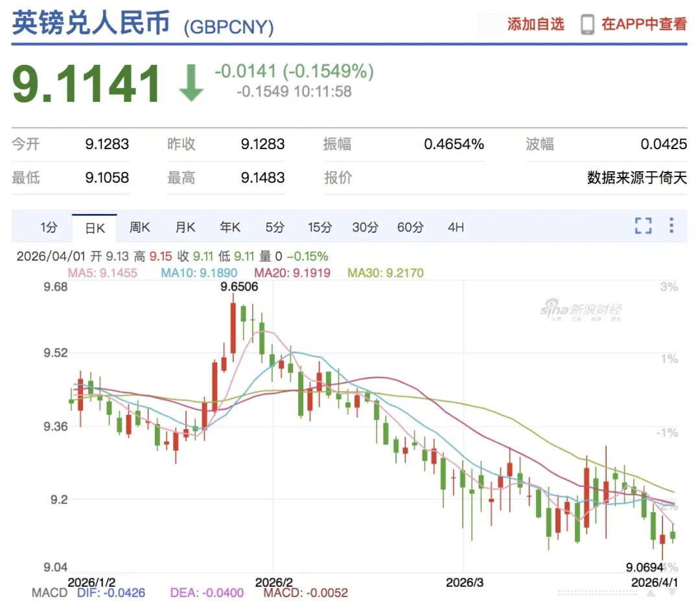700x601 pixels.
Task: Click the MA30: 9.2170 legend label
Action: (x=385, y=273)
